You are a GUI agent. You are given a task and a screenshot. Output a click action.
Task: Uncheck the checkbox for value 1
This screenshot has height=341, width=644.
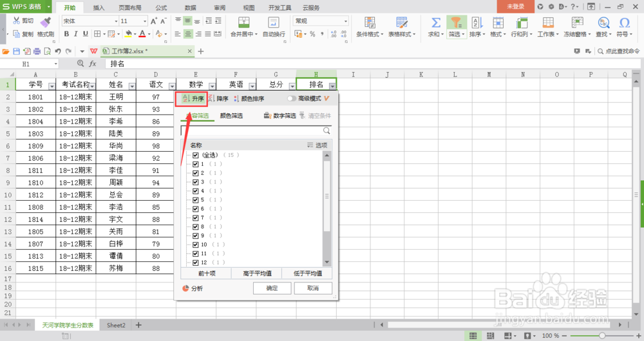click(196, 164)
